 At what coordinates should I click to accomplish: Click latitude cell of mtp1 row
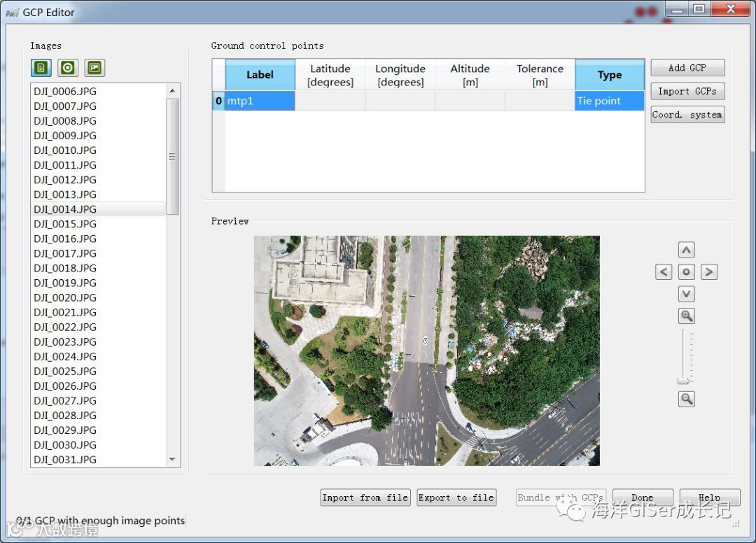click(330, 101)
